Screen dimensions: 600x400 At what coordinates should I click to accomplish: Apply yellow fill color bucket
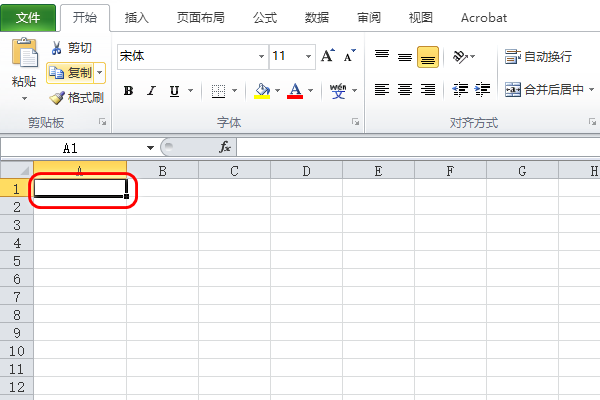click(262, 91)
